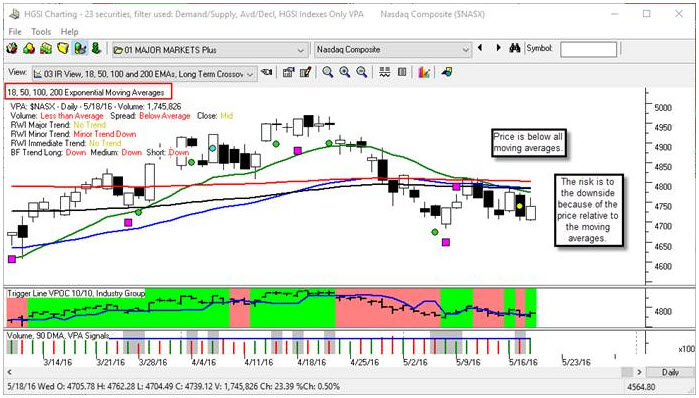Open the Help menu
The image size is (699, 398).
click(69, 32)
